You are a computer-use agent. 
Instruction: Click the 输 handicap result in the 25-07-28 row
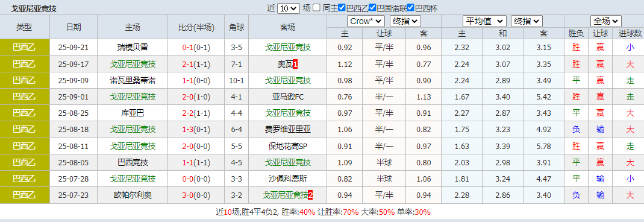pos(600,179)
